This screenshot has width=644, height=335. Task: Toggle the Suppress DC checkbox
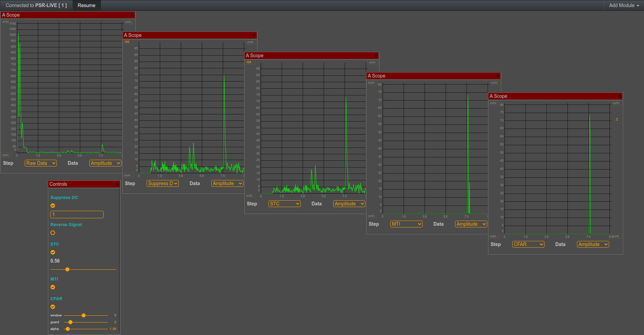[53, 206]
